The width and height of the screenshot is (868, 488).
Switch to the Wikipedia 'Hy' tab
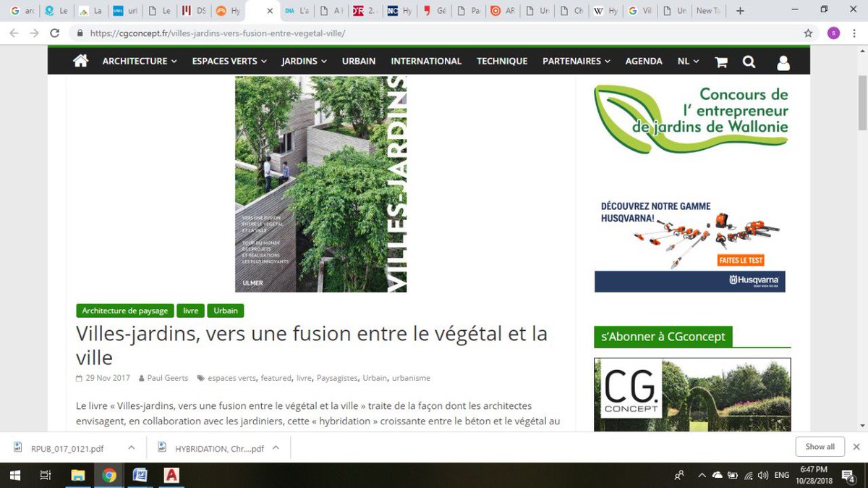605,11
